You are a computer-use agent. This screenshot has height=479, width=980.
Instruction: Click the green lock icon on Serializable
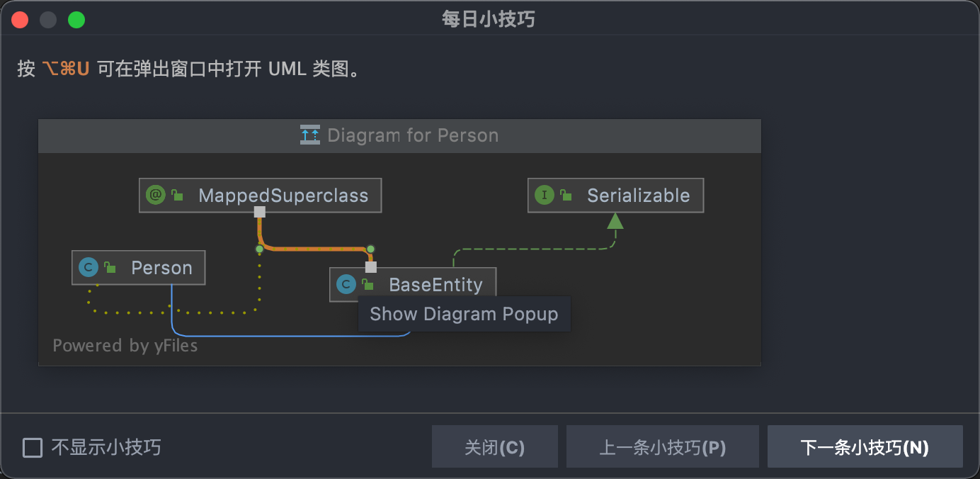coord(566,196)
